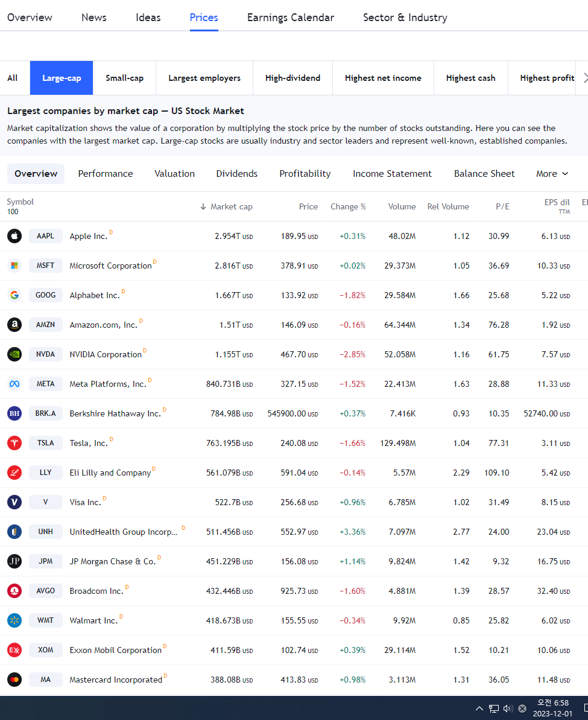Open the Ideas tab
This screenshot has width=588, height=720.
(x=148, y=18)
